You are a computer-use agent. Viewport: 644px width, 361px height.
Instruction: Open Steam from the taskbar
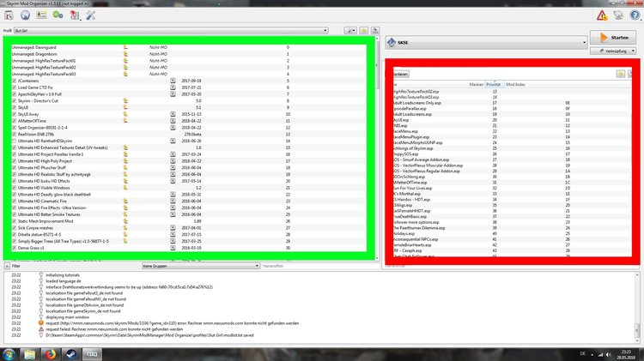pos(70,354)
